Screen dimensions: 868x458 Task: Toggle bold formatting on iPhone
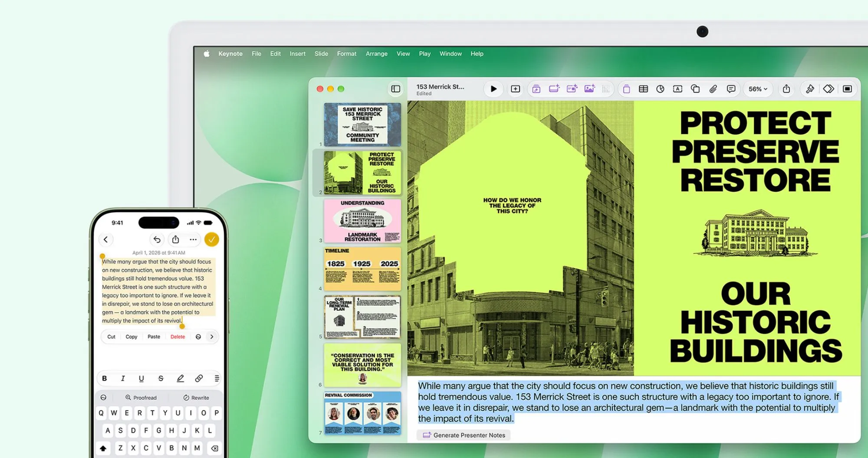(104, 379)
